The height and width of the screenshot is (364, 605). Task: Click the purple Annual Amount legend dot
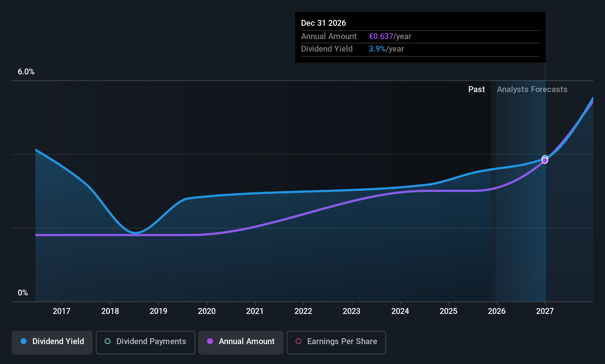(x=210, y=342)
